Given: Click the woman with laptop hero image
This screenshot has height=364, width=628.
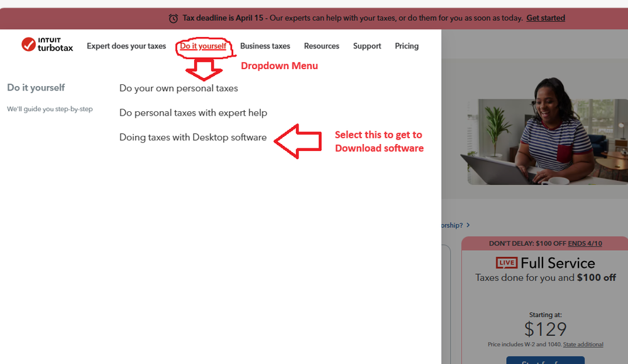Looking at the screenshot, I should tap(544, 132).
